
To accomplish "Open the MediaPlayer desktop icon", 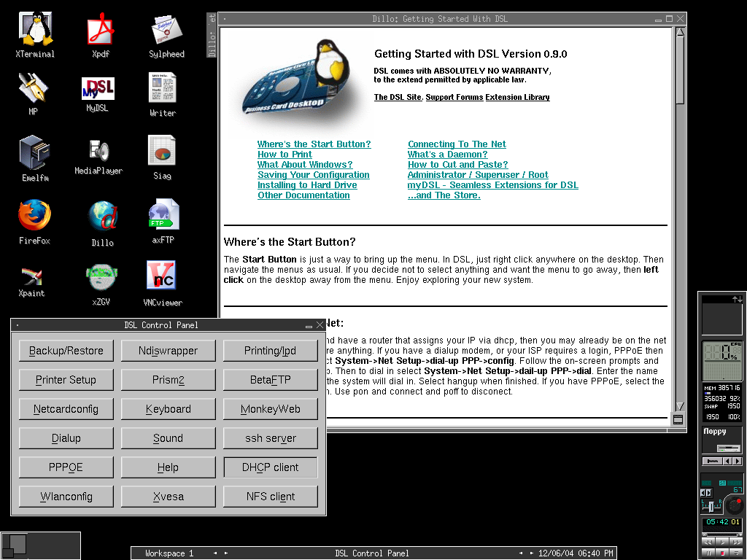I will pos(98,157).
